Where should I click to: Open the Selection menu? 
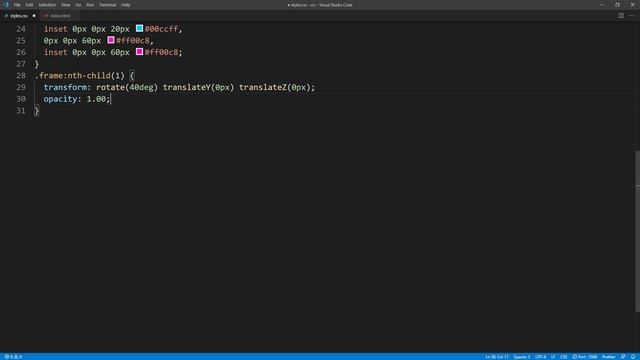(47, 5)
